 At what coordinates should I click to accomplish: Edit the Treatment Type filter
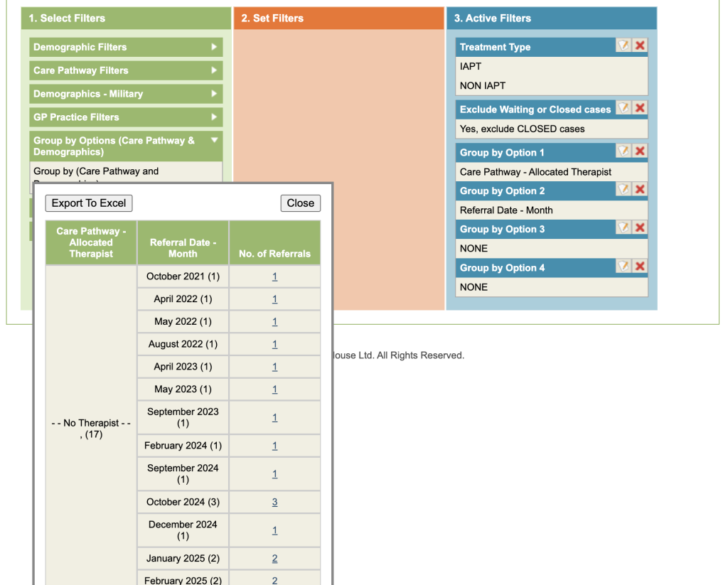click(623, 45)
